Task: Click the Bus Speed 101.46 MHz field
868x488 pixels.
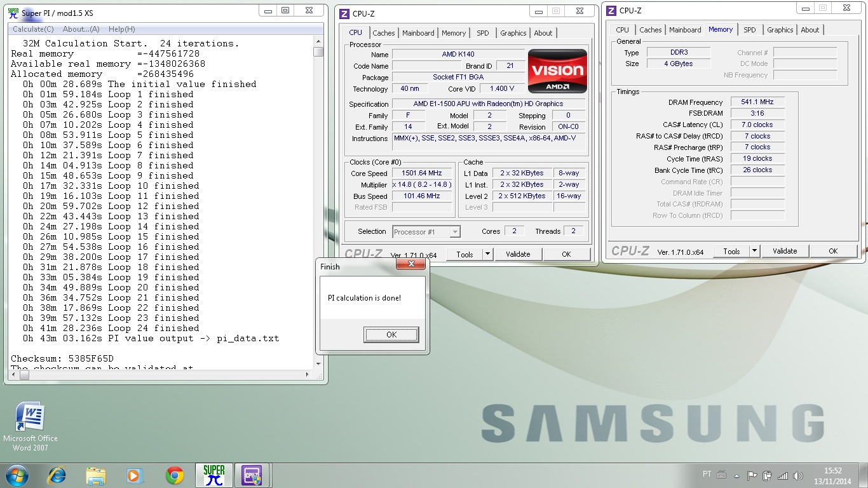Action: pyautogui.click(x=422, y=196)
